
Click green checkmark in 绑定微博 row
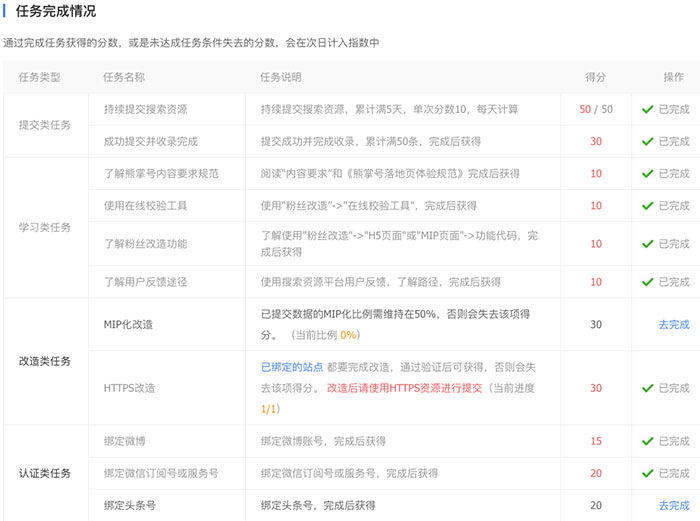648,441
